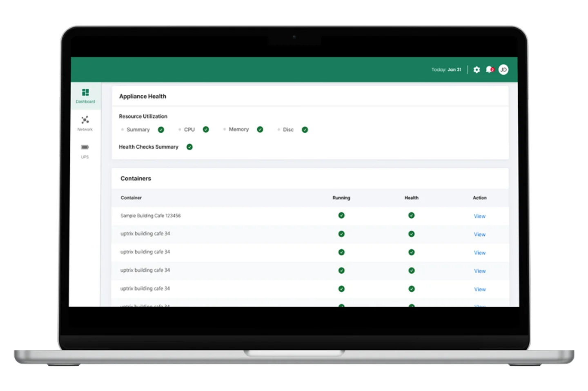Image resolution: width=588 pixels, height=391 pixels.
Task: Click the Health Checks Summary check icon
Action: pos(189,147)
